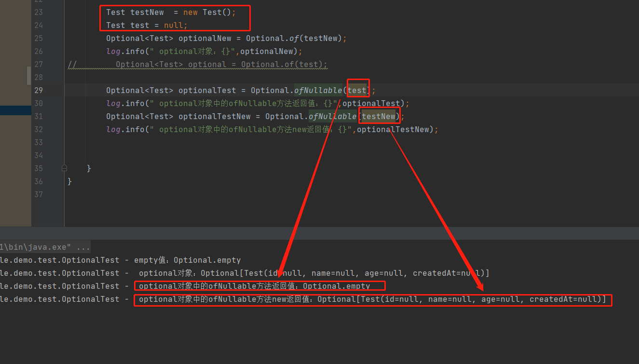Select line number 29 in the gutter
The image size is (639, 364).
[x=39, y=90]
